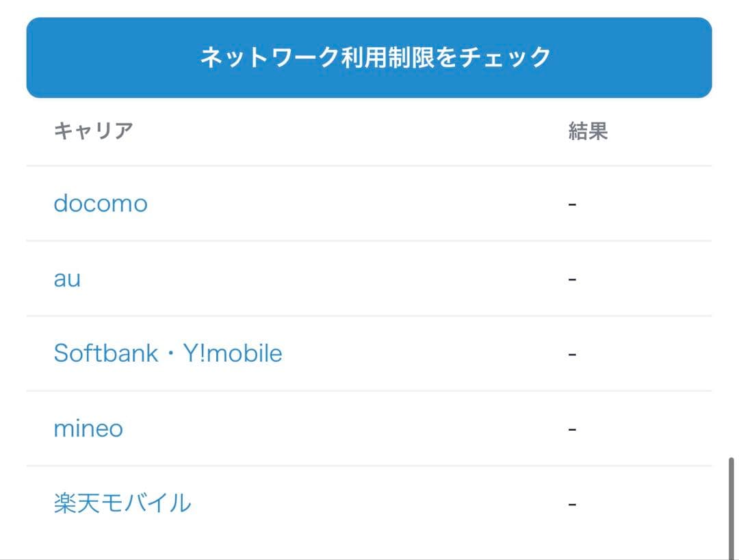This screenshot has height=560, width=739.
Task: Click the result dash next to mineo
Action: coord(572,427)
